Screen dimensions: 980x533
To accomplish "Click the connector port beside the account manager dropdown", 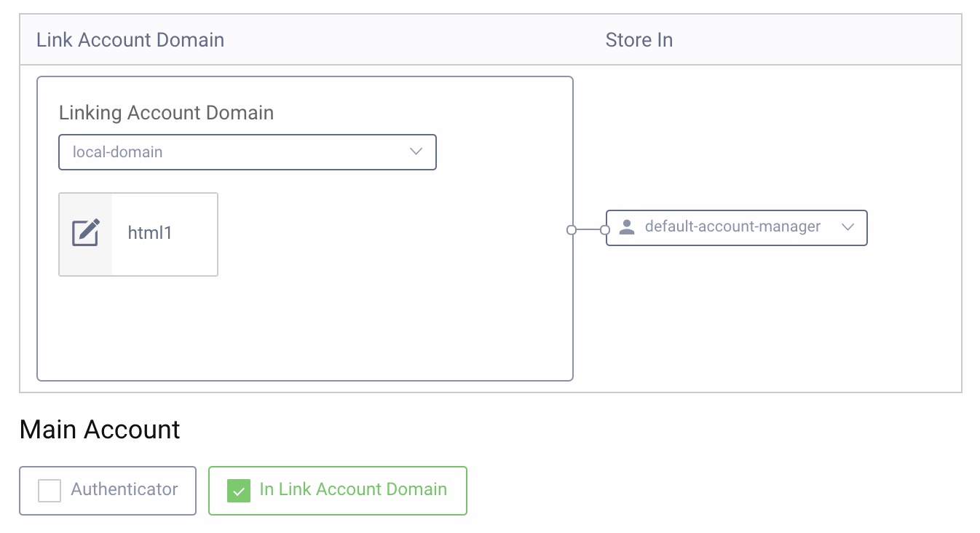I will [605, 229].
